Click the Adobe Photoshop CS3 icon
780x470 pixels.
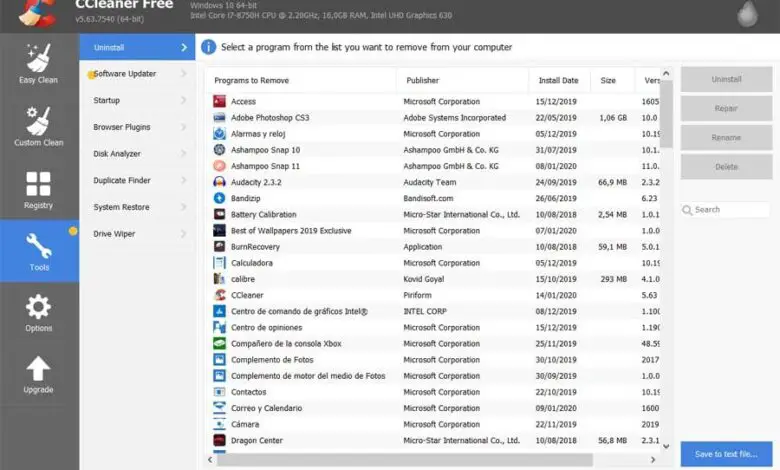pyautogui.click(x=220, y=117)
